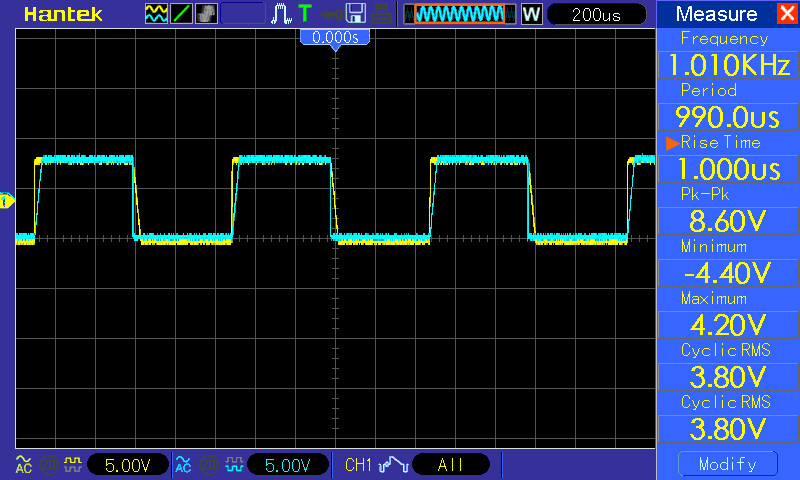
Task: Click the empty status field after persistence icon
Action: pos(243,14)
